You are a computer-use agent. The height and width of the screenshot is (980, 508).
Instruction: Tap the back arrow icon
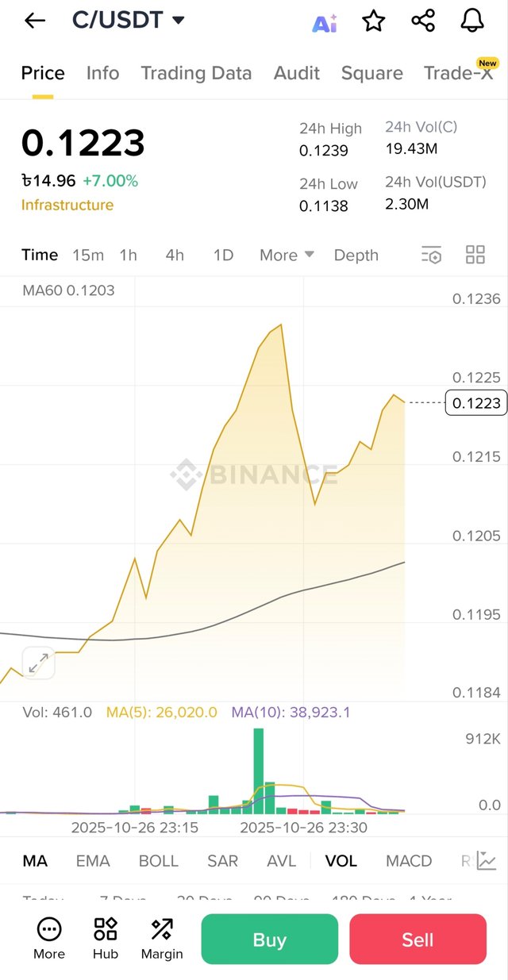click(x=35, y=21)
